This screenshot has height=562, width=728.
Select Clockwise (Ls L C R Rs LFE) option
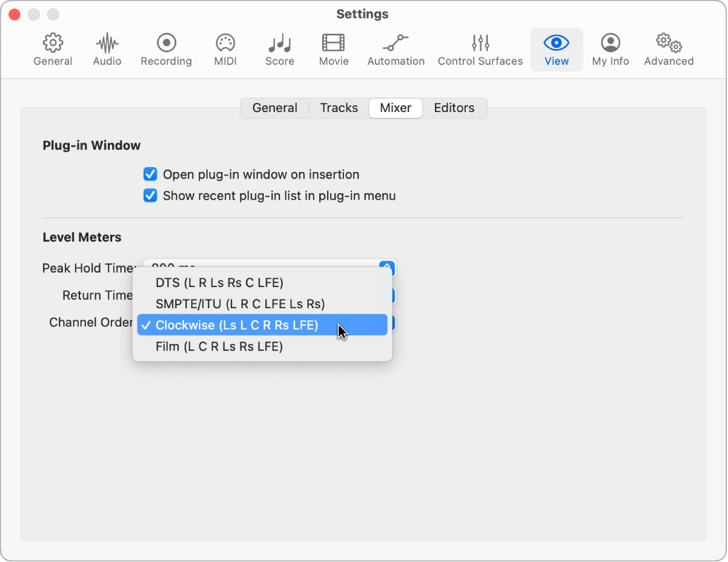click(x=262, y=325)
